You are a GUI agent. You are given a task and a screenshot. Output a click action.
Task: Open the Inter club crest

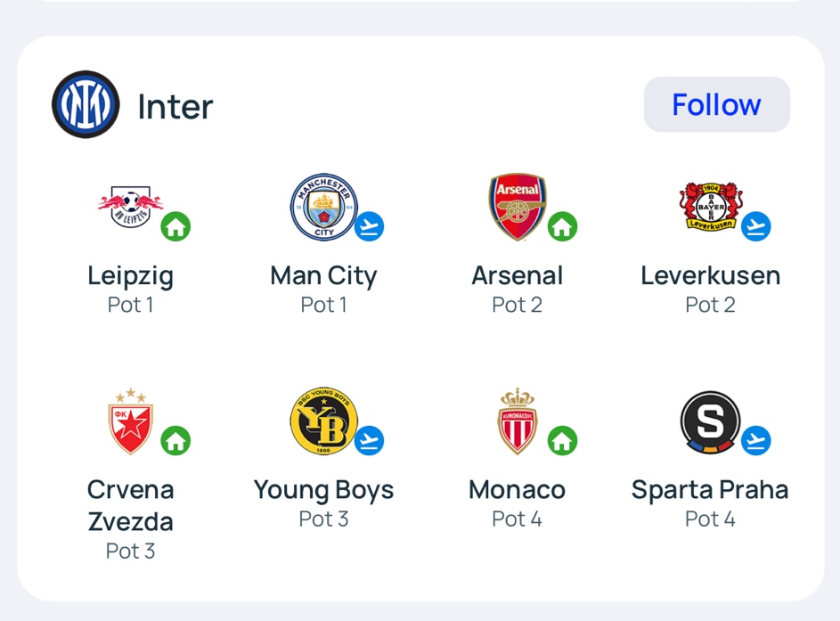click(x=86, y=104)
